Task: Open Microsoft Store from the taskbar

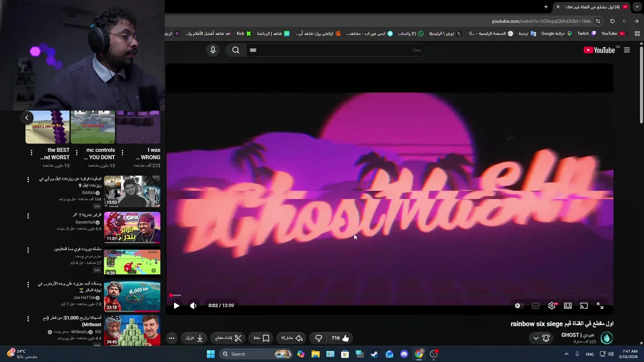Action: pos(345,354)
